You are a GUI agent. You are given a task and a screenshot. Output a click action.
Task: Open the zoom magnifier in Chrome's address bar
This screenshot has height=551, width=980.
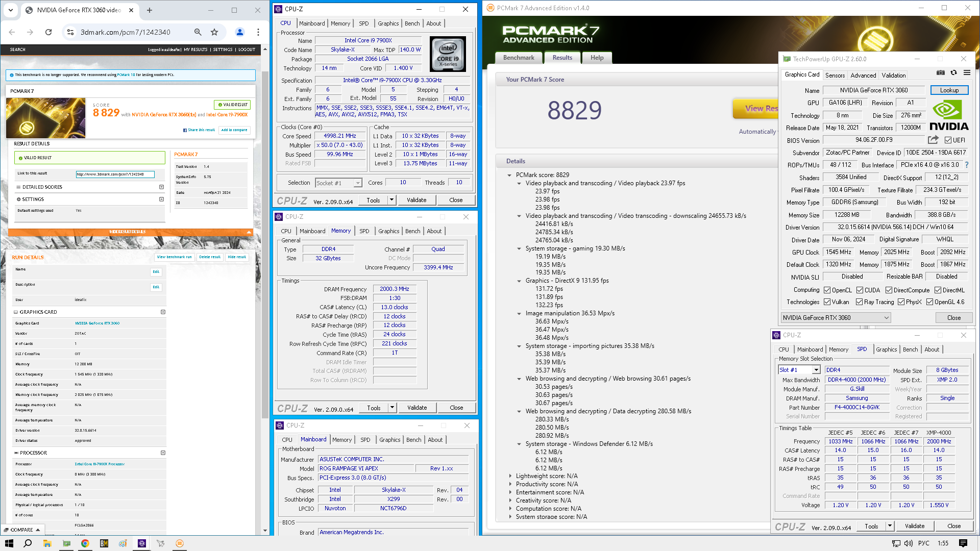[x=198, y=32]
